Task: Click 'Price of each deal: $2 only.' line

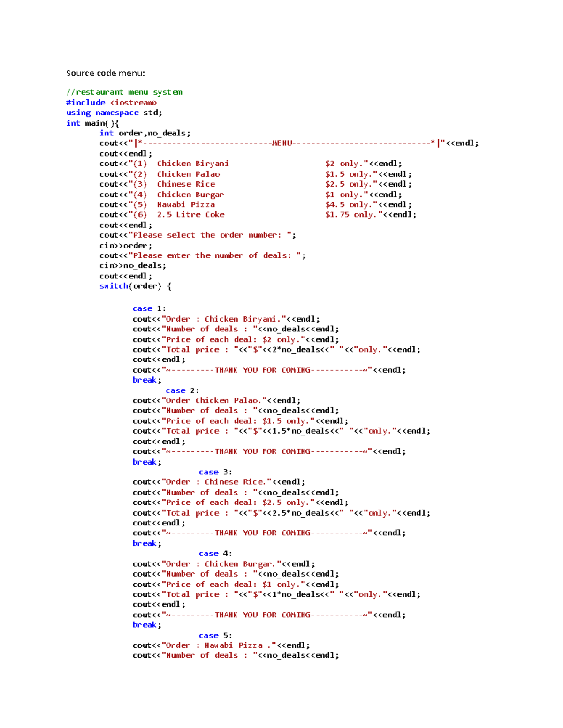Action: 236,339
